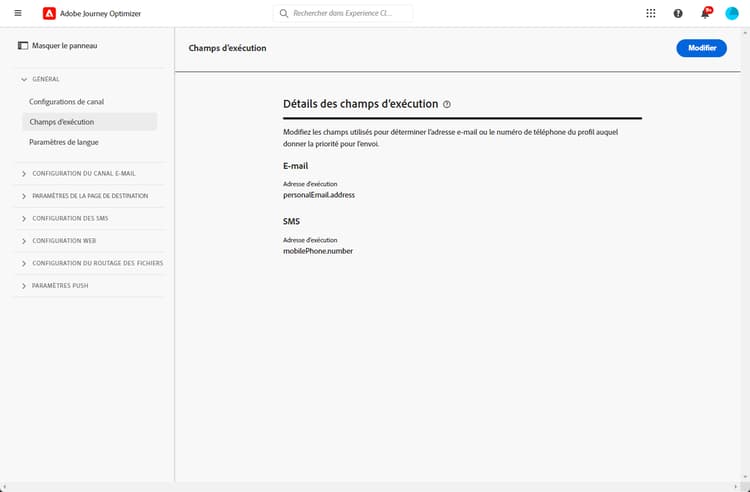Viewport: 750px width, 492px height.
Task: View notifications bell
Action: pyautogui.click(x=705, y=13)
